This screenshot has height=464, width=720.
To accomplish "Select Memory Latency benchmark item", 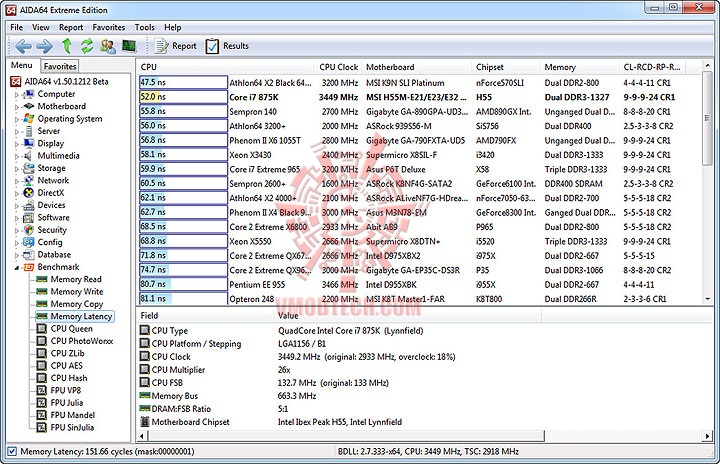I will pyautogui.click(x=75, y=317).
